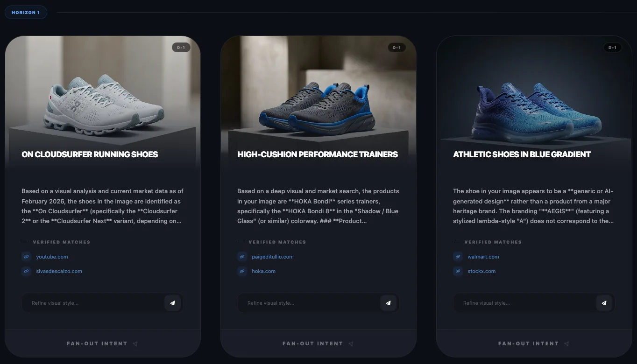Image resolution: width=637 pixels, height=364 pixels.
Task: Open the hoka.com verified match
Action: tap(263, 271)
